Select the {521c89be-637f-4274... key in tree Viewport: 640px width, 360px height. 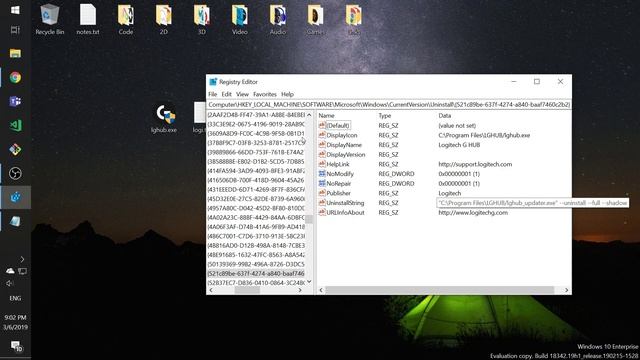[256, 273]
